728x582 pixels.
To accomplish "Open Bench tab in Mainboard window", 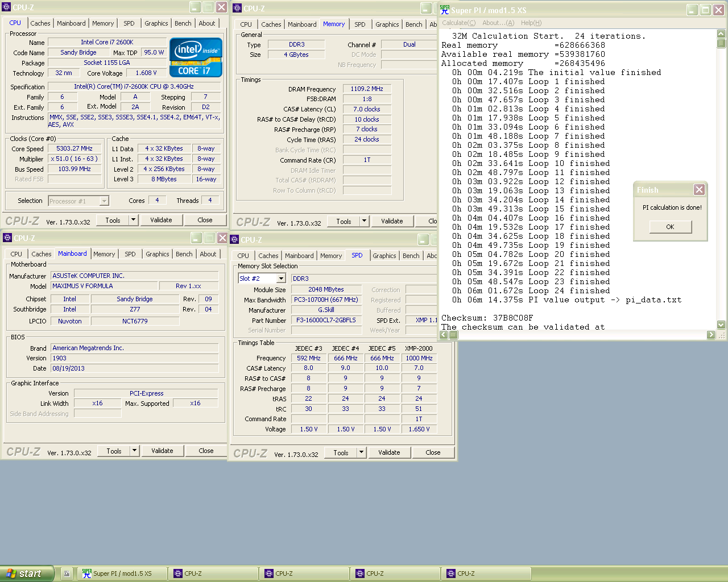I will 184,254.
